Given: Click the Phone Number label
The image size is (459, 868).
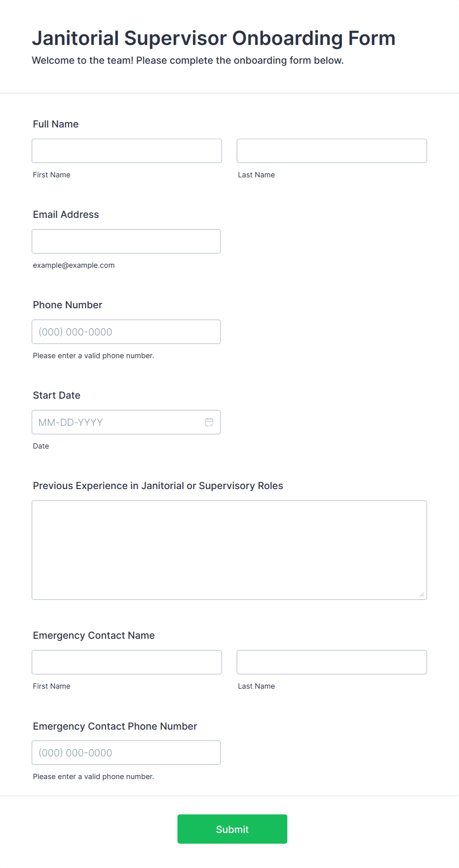Looking at the screenshot, I should point(68,305).
